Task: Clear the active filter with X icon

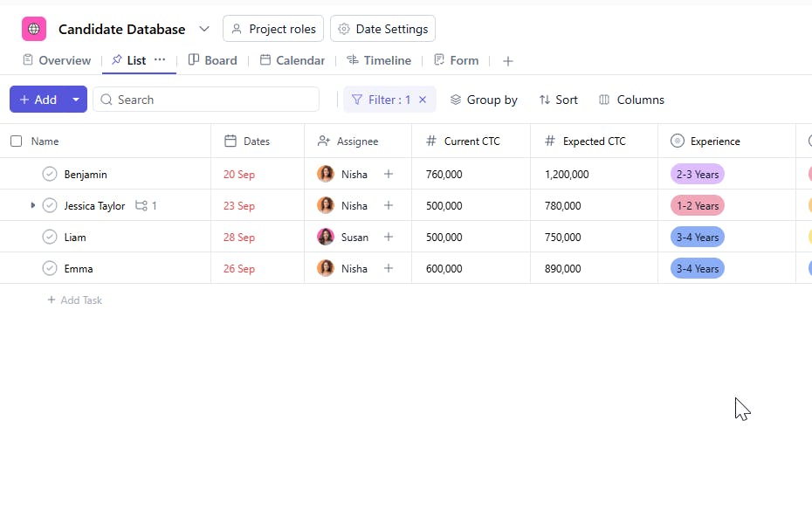Action: point(423,100)
